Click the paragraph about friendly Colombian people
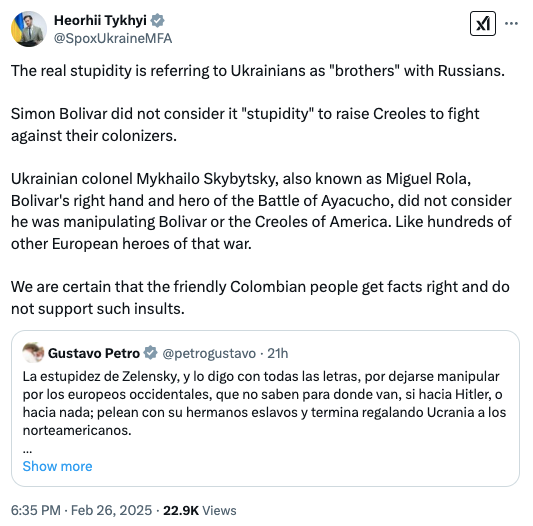Image resolution: width=533 pixels, height=526 pixels. (x=260, y=298)
